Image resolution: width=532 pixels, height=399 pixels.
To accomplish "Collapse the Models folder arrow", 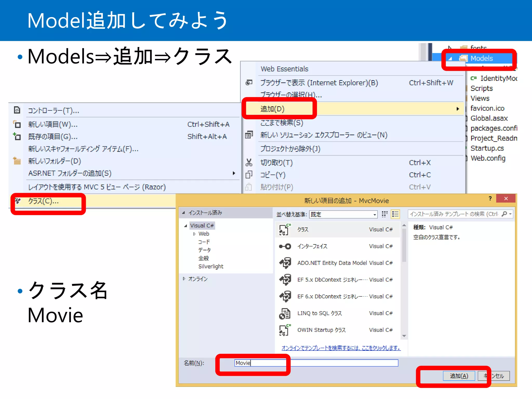I will point(450,59).
